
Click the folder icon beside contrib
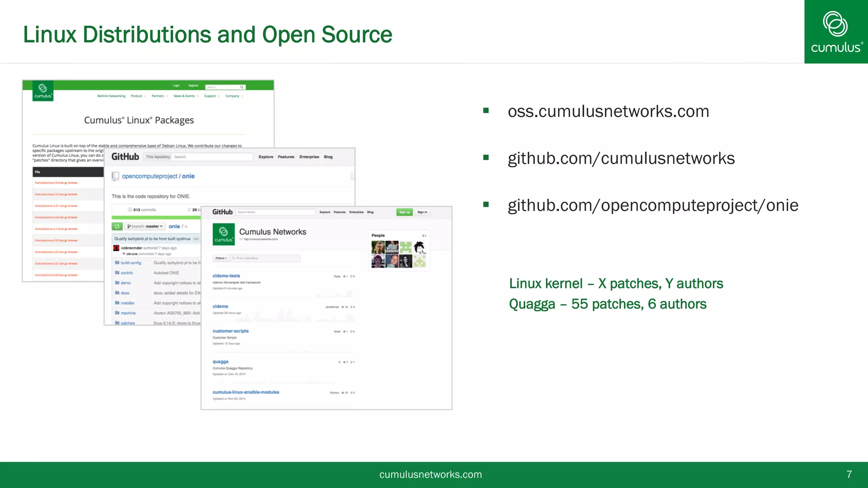[x=117, y=273]
